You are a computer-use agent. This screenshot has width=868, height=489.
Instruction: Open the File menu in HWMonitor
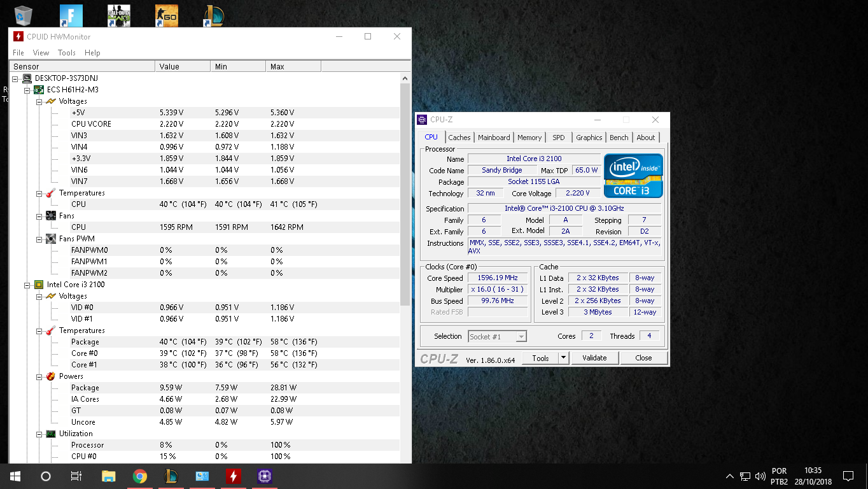[x=18, y=53]
